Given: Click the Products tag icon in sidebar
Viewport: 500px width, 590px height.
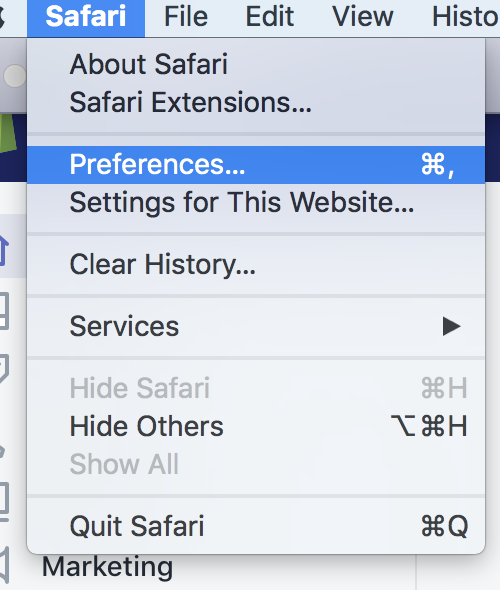Looking at the screenshot, I should point(4,369).
